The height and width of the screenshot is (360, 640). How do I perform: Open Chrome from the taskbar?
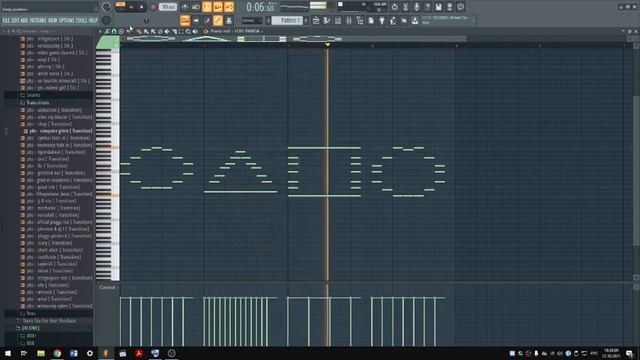pos(57,353)
